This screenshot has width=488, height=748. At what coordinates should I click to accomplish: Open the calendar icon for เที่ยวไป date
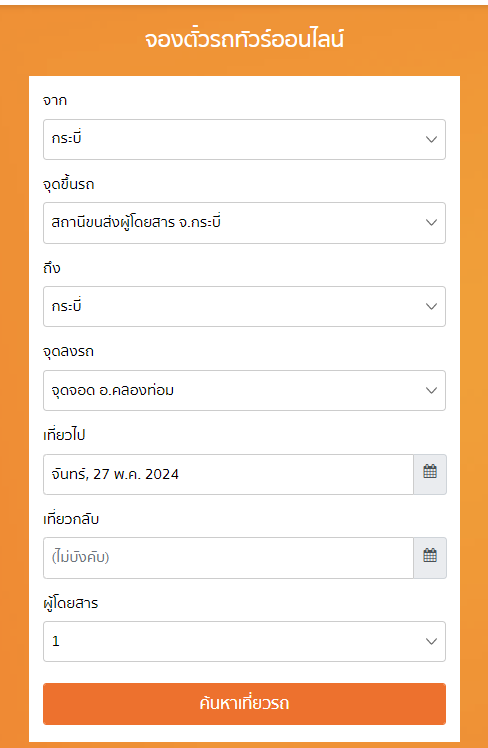(x=430, y=474)
